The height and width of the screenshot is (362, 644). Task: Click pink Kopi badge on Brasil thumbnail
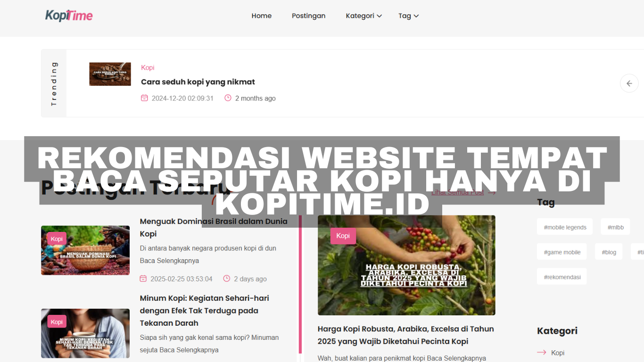57,239
